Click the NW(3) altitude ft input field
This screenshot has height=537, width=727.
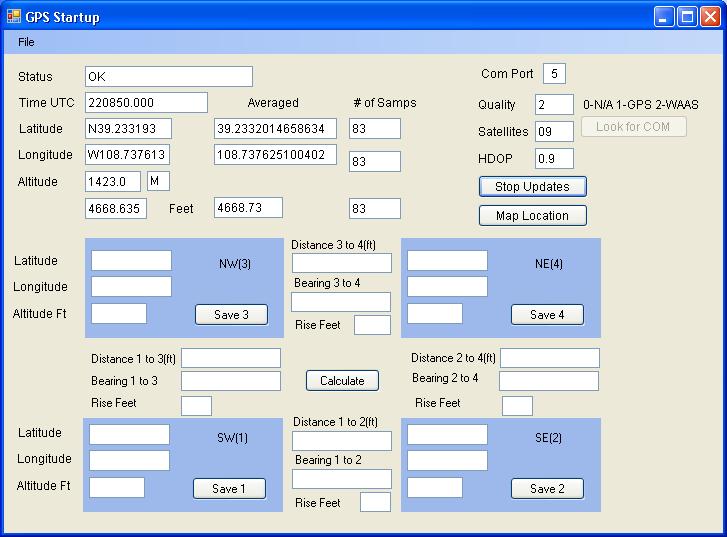119,313
